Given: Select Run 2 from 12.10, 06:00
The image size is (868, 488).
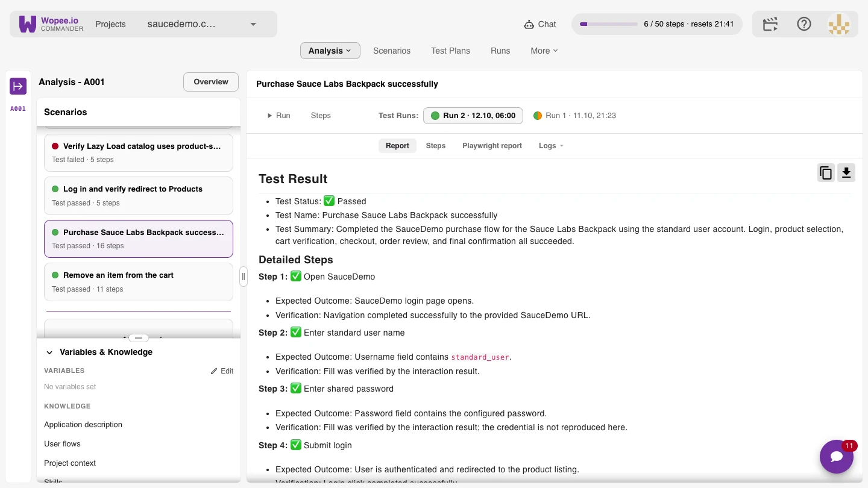Looking at the screenshot, I should pyautogui.click(x=473, y=116).
